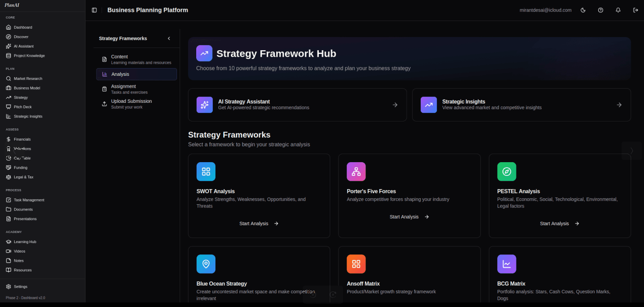This screenshot has height=307, width=644.
Task: Open notifications bell icon
Action: [618, 10]
